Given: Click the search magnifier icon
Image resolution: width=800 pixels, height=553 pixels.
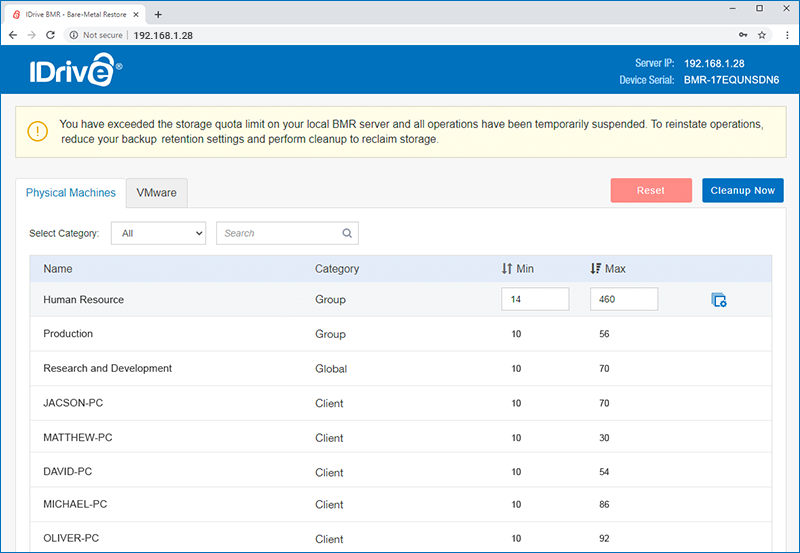Looking at the screenshot, I should click(x=347, y=233).
